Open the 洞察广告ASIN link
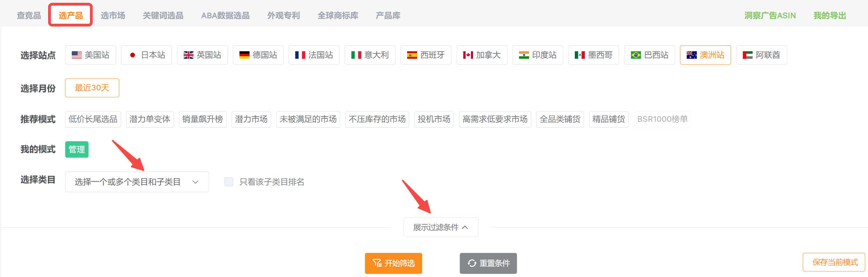The image size is (868, 277). coord(770,15)
